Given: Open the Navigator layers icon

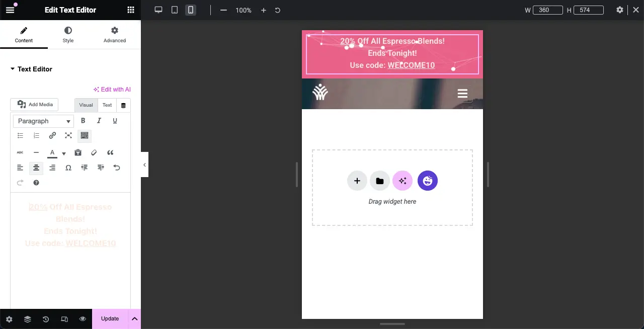Looking at the screenshot, I should pyautogui.click(x=28, y=319).
